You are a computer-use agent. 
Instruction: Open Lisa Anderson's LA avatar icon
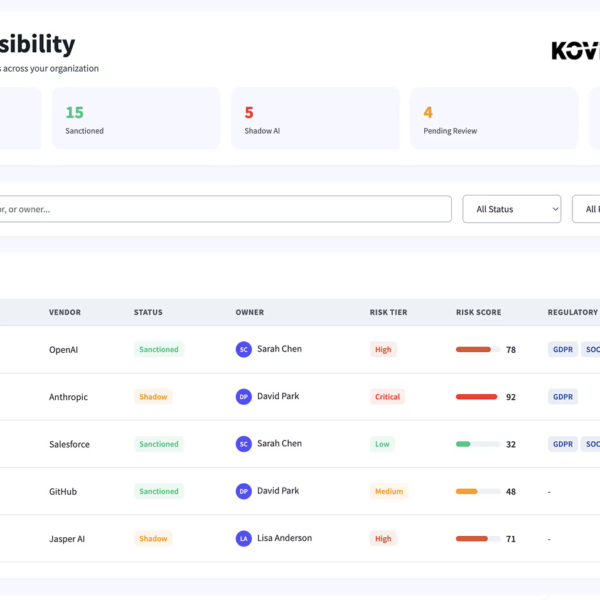[x=243, y=538]
